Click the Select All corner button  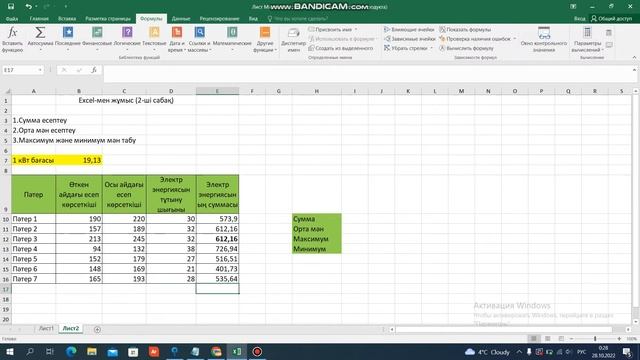click(x=6, y=91)
